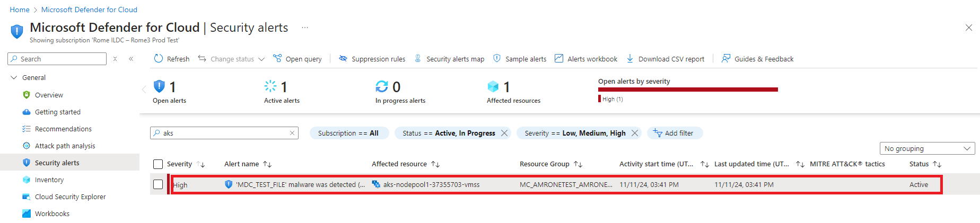Follow the Home breadcrumb link

tap(20, 10)
